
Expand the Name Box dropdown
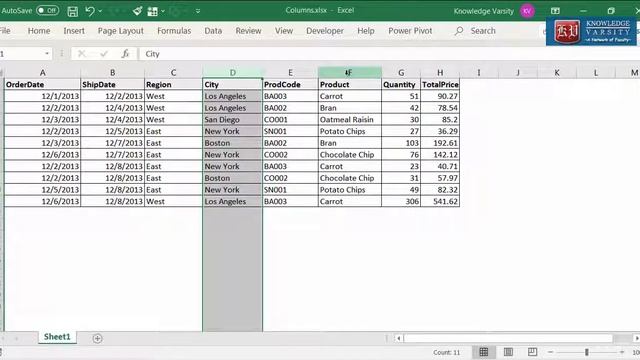pyautogui.click(x=47, y=54)
